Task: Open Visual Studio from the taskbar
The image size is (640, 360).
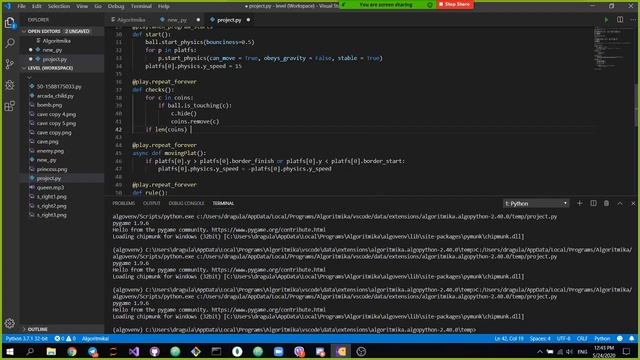Action: click(134, 351)
